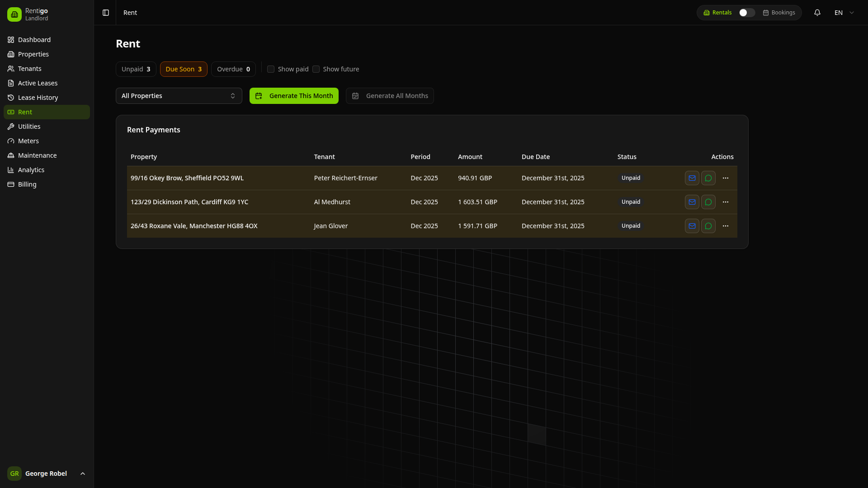
Task: Click email icon for Peter Reichert-Ernser row
Action: click(692, 178)
